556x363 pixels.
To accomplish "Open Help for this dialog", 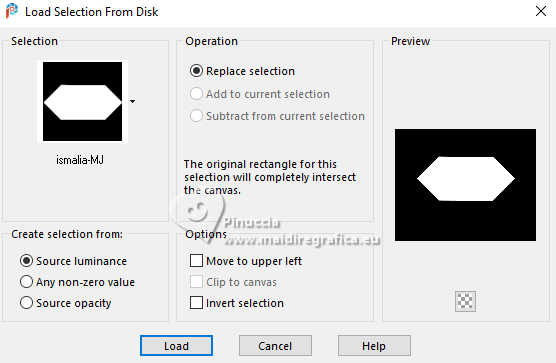I will click(374, 346).
